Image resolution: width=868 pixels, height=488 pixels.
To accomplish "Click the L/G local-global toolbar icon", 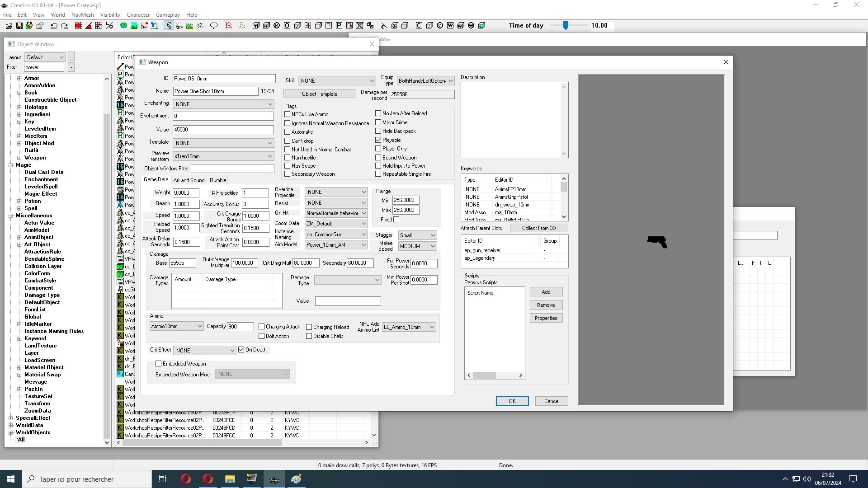I will tap(109, 26).
